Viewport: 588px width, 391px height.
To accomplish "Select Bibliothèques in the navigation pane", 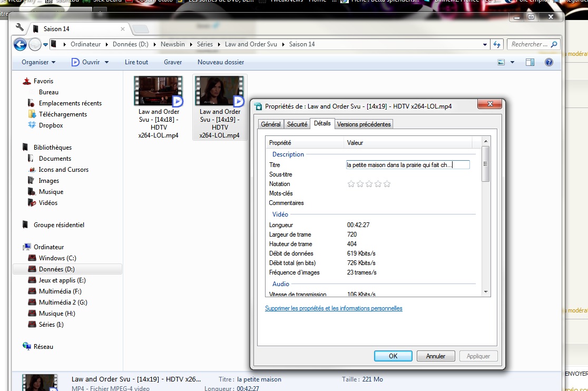I will pyautogui.click(x=53, y=148).
